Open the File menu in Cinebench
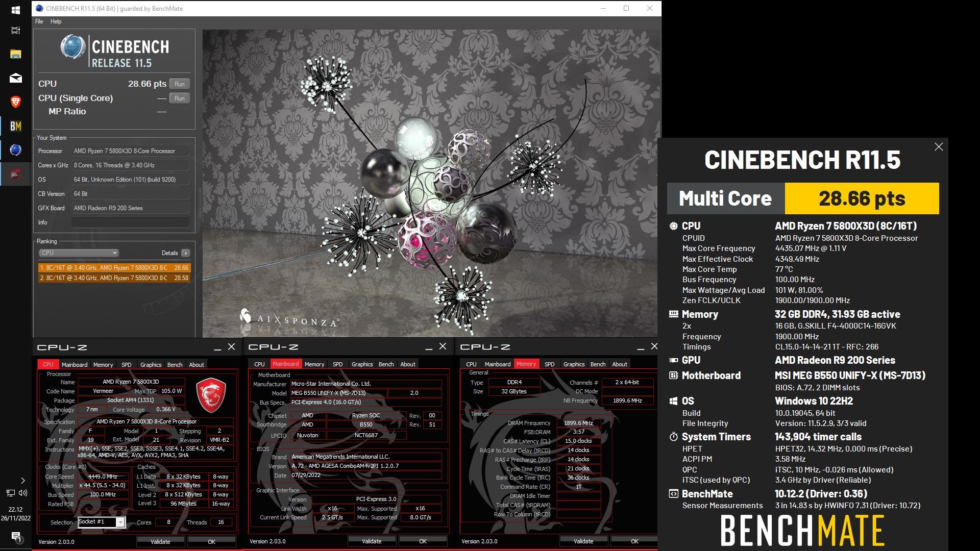 click(39, 21)
